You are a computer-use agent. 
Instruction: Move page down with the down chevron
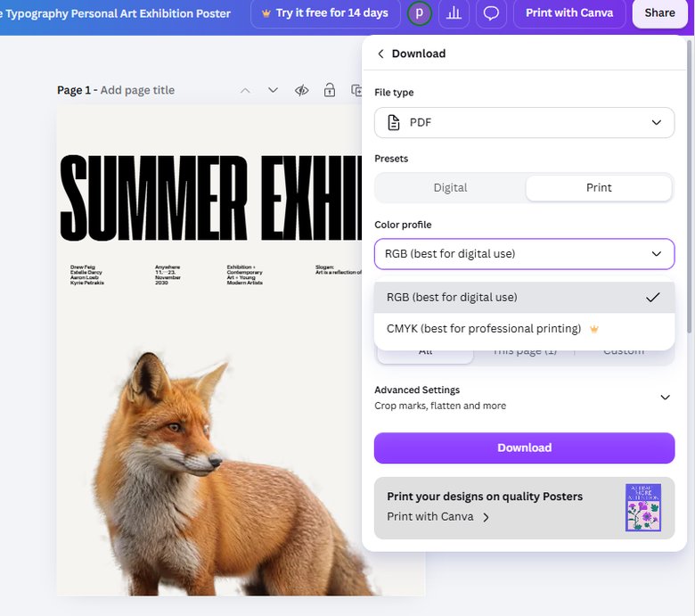point(273,90)
